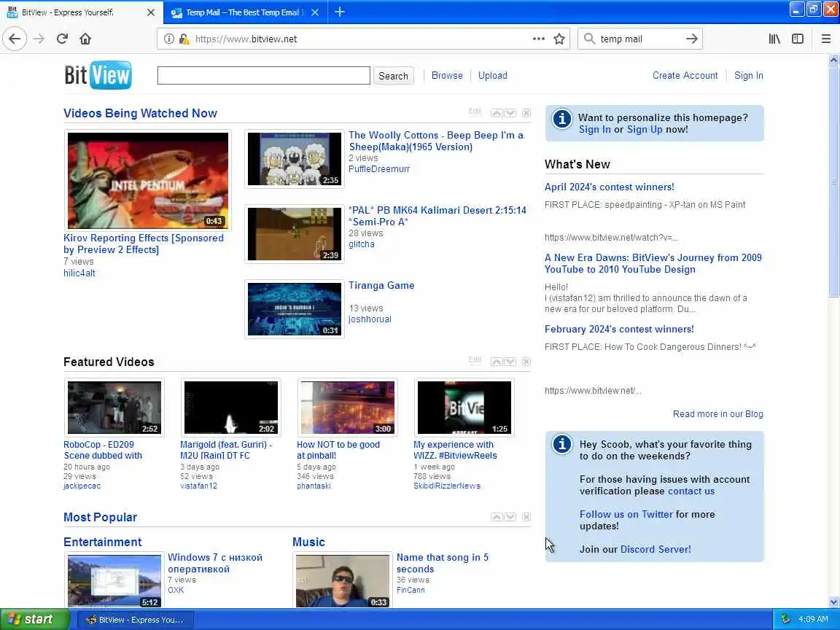Show site information icon in address bar
The height and width of the screenshot is (630, 840).
(168, 39)
